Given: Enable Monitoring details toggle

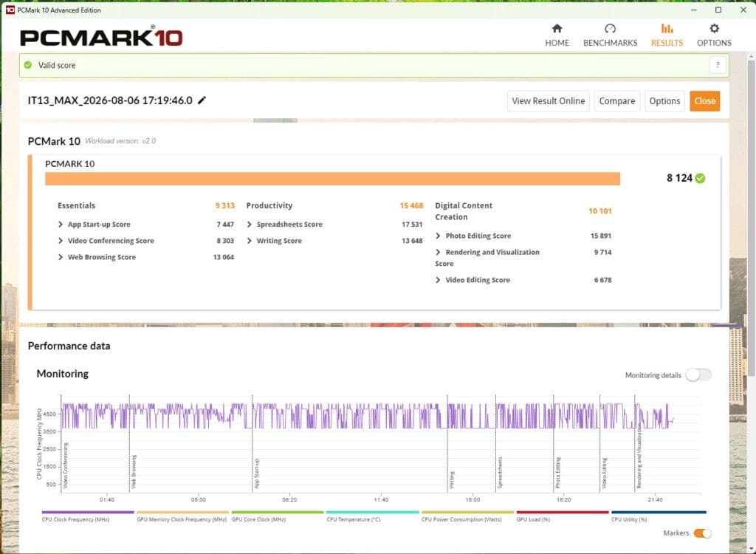Looking at the screenshot, I should (x=698, y=375).
